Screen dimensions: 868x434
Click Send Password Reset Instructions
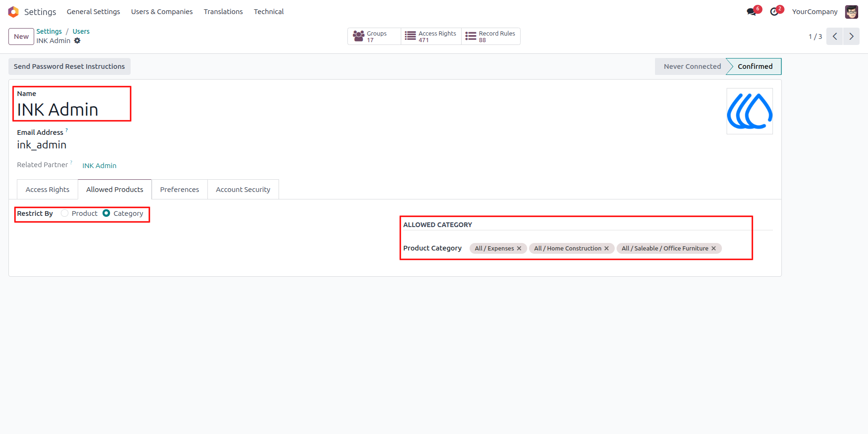click(x=69, y=66)
